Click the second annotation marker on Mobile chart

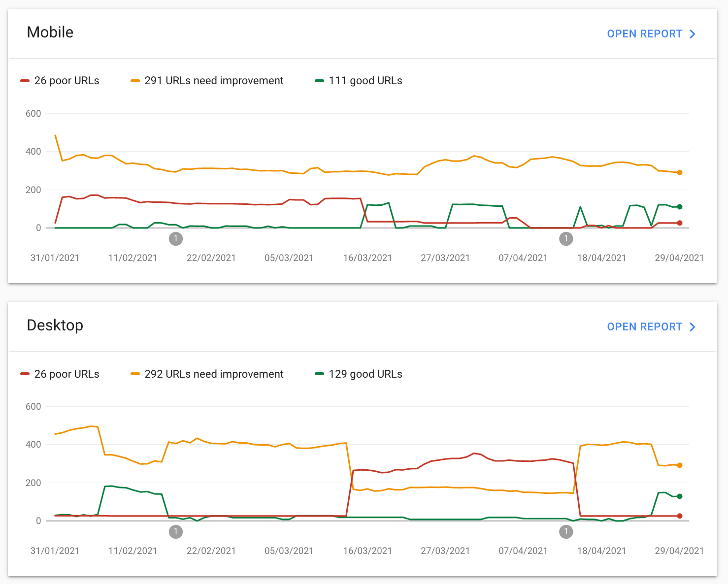(x=566, y=239)
